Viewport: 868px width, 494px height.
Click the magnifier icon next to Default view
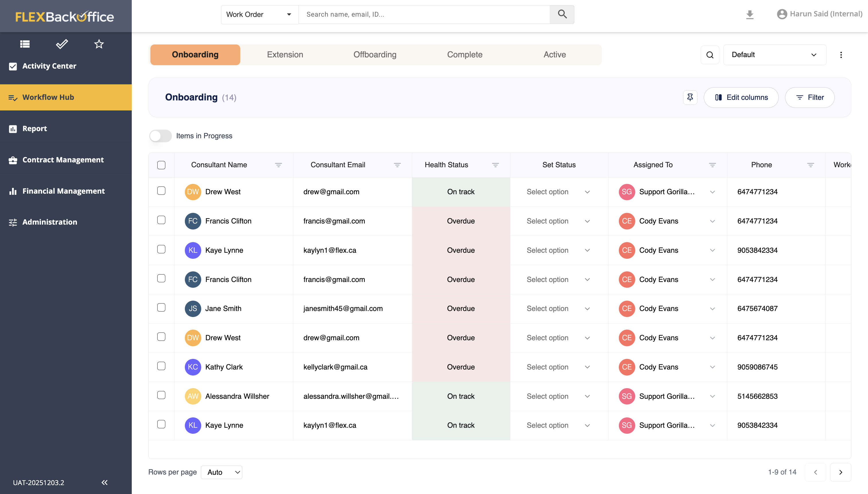click(x=710, y=55)
